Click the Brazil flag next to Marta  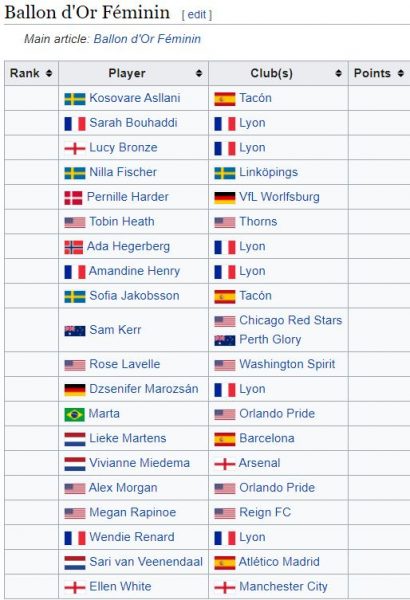[74, 414]
